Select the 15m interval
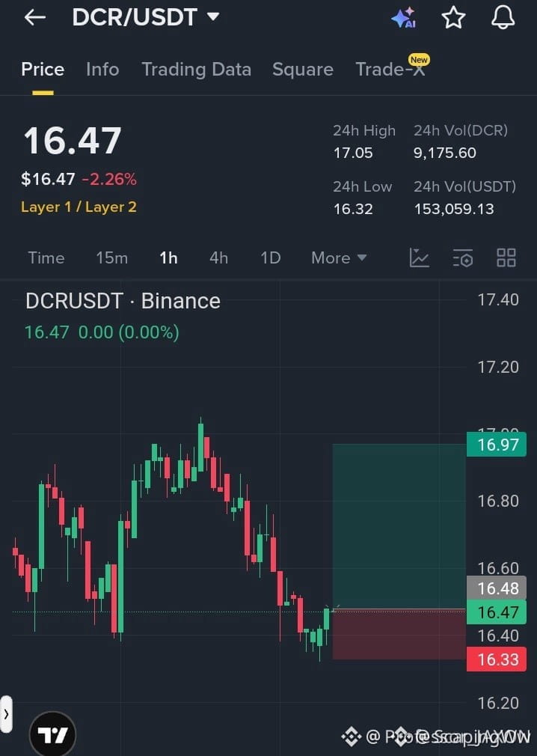Viewport: 537px width, 756px height. pos(111,258)
